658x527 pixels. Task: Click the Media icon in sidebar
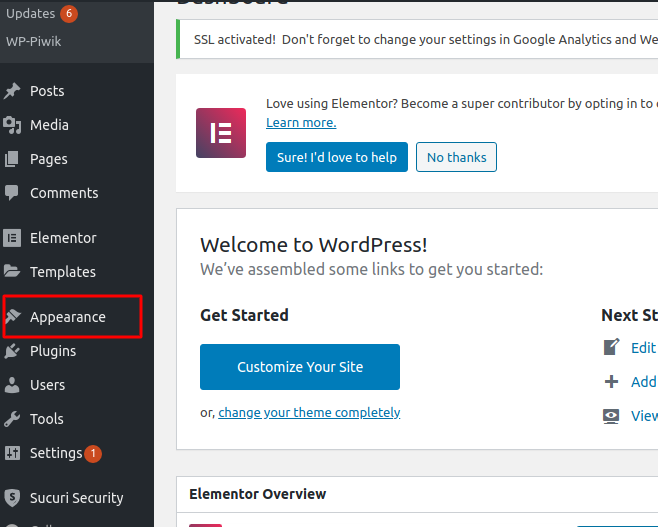12,125
